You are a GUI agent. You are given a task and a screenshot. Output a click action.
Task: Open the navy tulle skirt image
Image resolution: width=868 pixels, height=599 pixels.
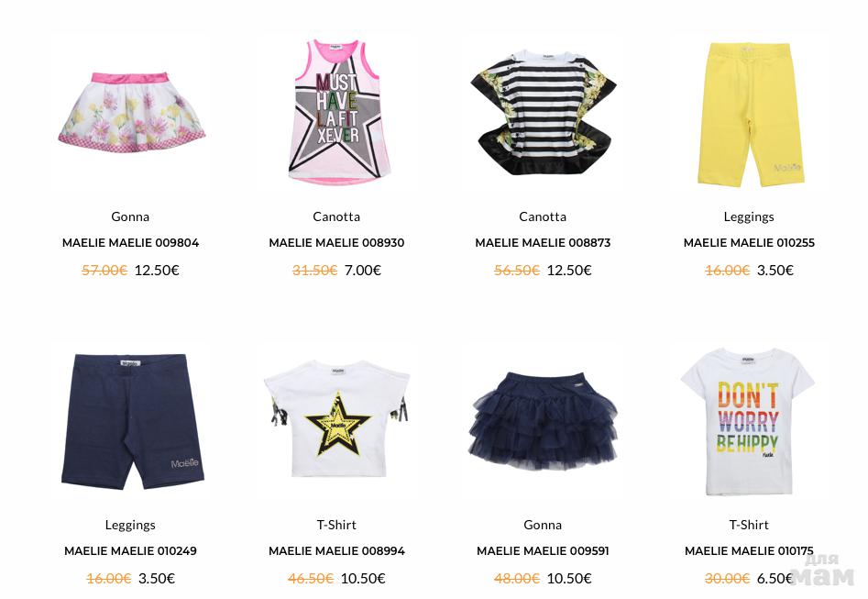543,420
